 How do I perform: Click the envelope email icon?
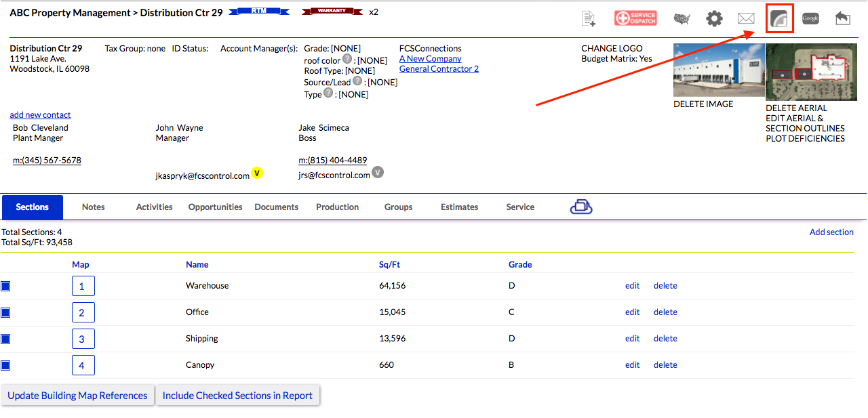click(746, 19)
